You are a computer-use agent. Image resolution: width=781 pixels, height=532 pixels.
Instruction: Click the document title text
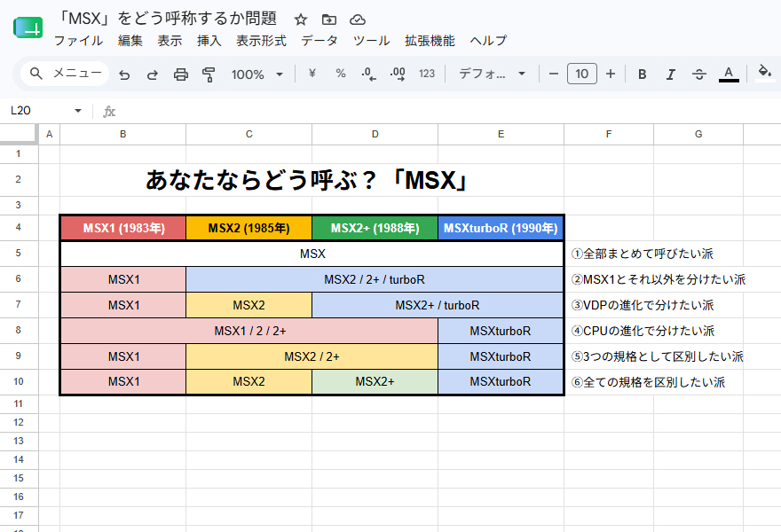(168, 19)
